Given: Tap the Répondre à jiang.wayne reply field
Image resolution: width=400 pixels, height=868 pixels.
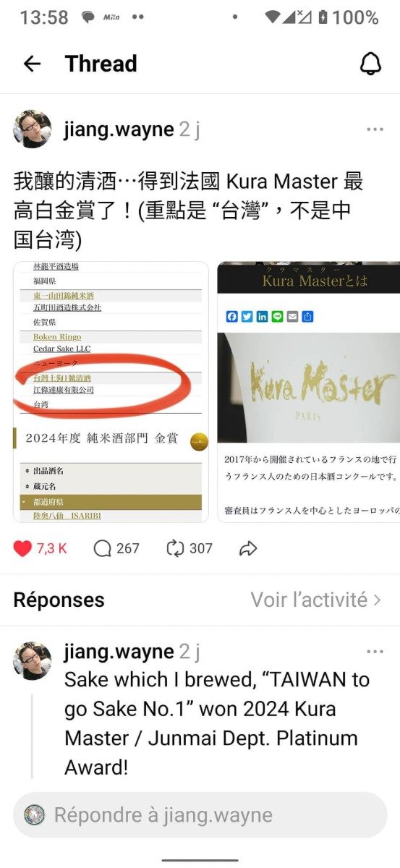Looking at the screenshot, I should (x=200, y=815).
